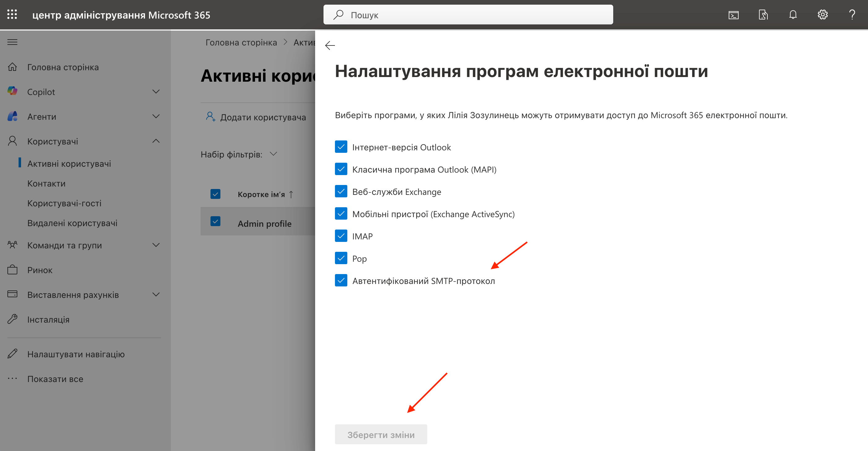Open Cloud Shell terminal icon

734,15
